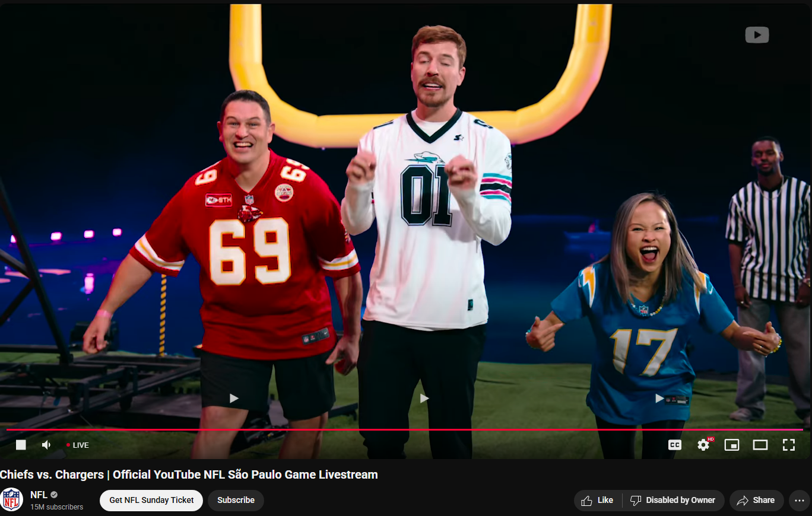The width and height of the screenshot is (812, 516).
Task: Click the "Chiefs vs. Chargers" livestream title
Action: [189, 474]
